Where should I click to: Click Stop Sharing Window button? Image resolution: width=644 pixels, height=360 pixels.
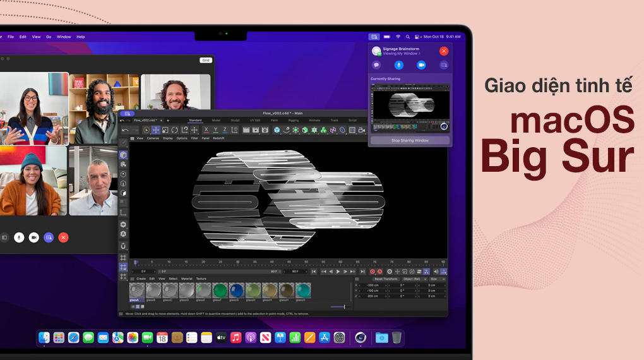click(x=410, y=141)
